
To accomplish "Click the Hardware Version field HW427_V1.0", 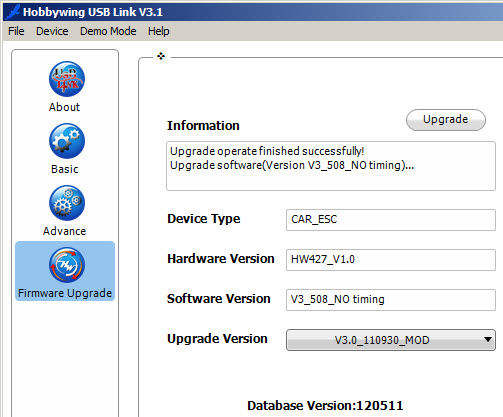I will click(x=391, y=260).
